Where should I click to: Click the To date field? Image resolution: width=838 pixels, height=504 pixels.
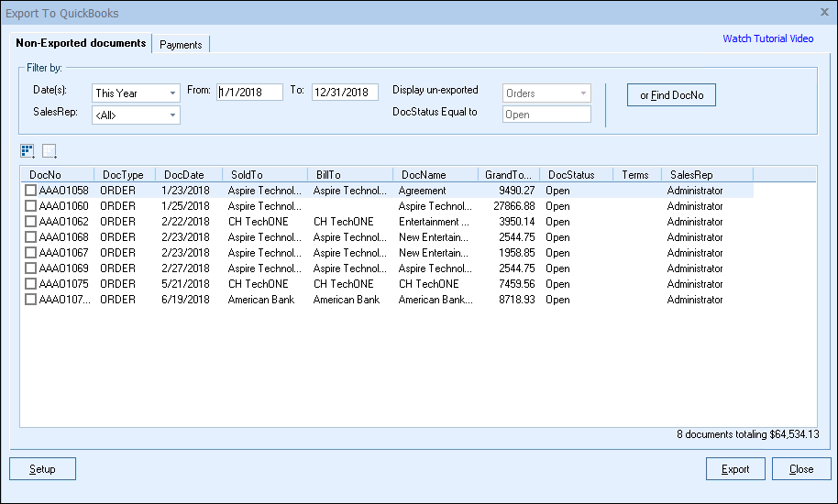[345, 93]
